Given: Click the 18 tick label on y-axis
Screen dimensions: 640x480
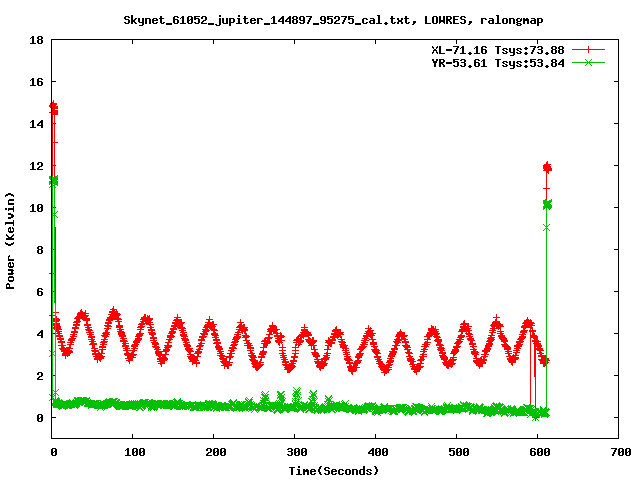Looking at the screenshot, I should click(35, 41).
